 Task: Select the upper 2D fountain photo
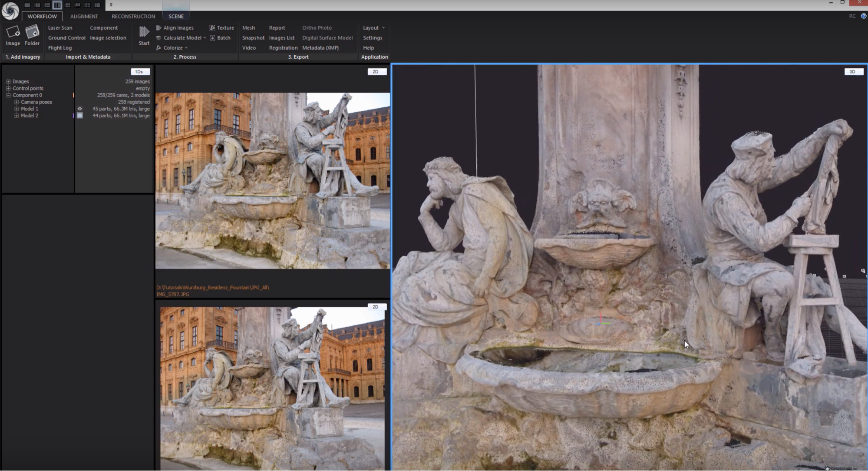pos(273,181)
